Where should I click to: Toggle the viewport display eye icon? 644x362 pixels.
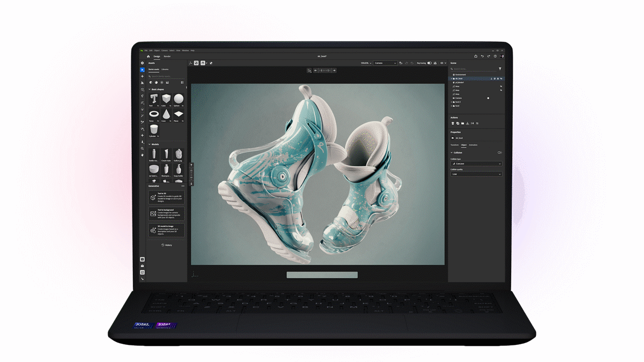pos(442,63)
